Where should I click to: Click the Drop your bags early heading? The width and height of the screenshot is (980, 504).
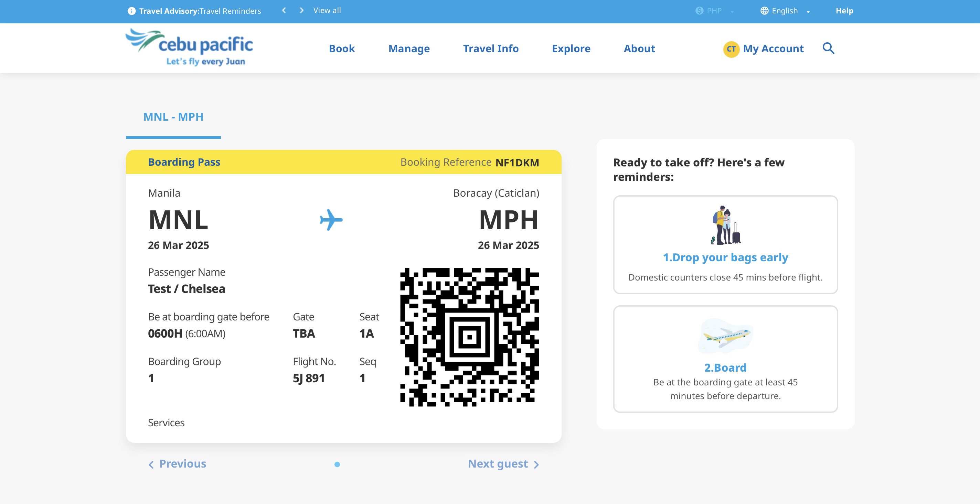[725, 258]
